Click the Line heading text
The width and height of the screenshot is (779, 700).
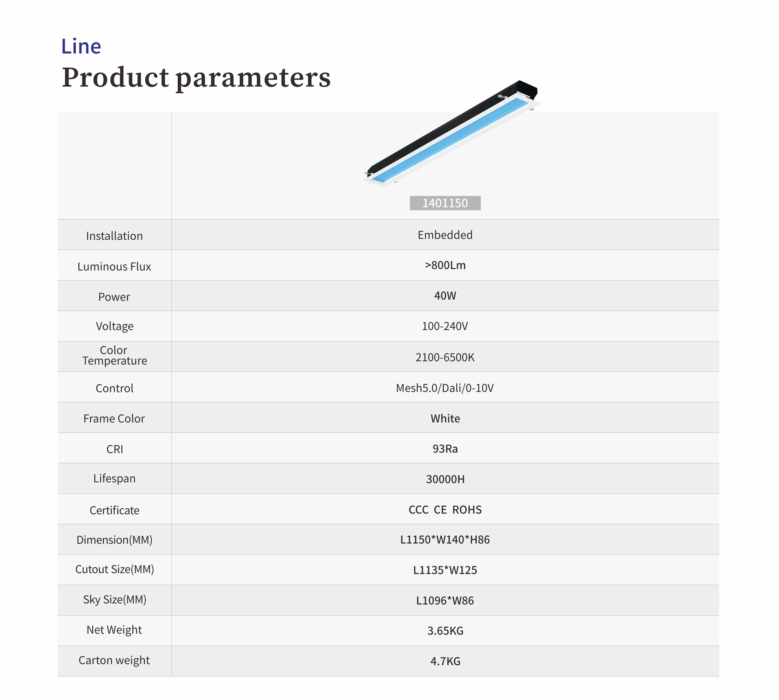click(81, 46)
